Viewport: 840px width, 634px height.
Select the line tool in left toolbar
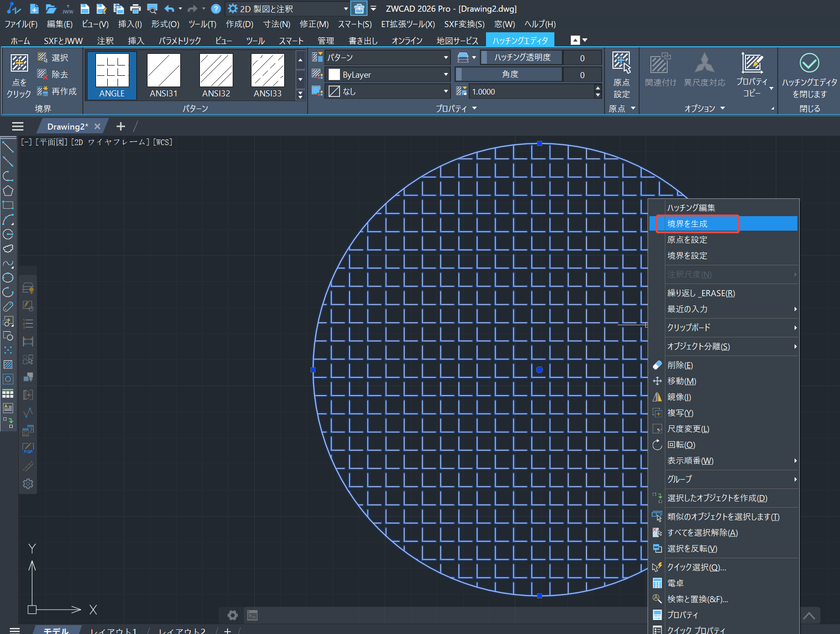(8, 147)
